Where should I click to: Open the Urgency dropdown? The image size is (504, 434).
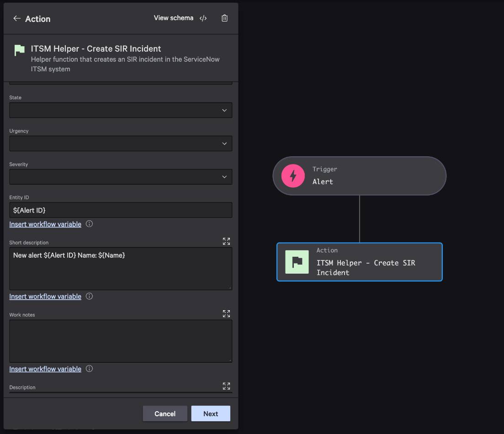[121, 143]
